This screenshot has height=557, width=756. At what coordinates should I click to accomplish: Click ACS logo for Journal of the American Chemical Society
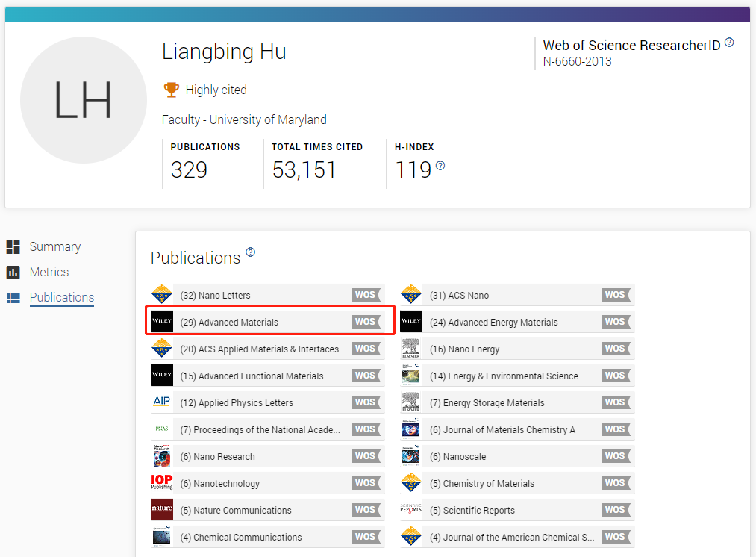pyautogui.click(x=410, y=537)
